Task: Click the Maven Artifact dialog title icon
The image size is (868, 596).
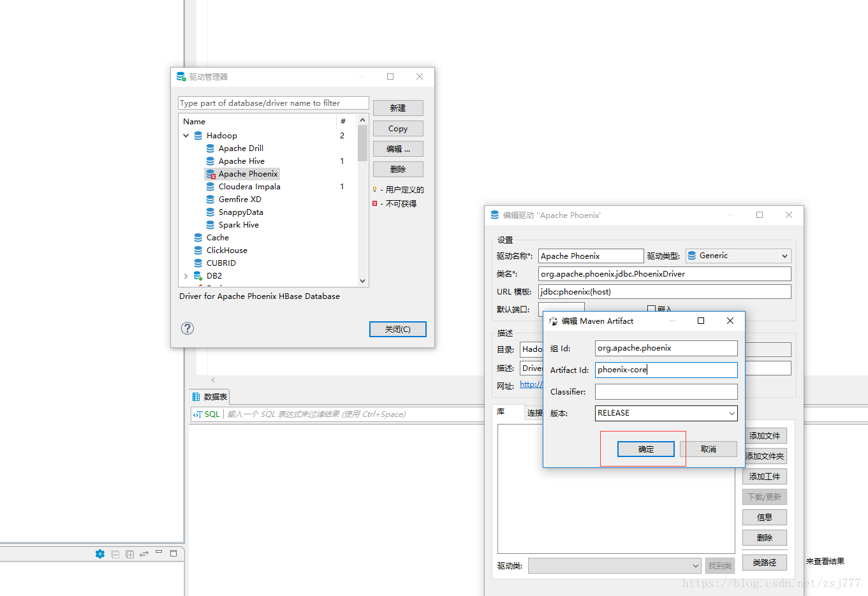Action: point(553,321)
